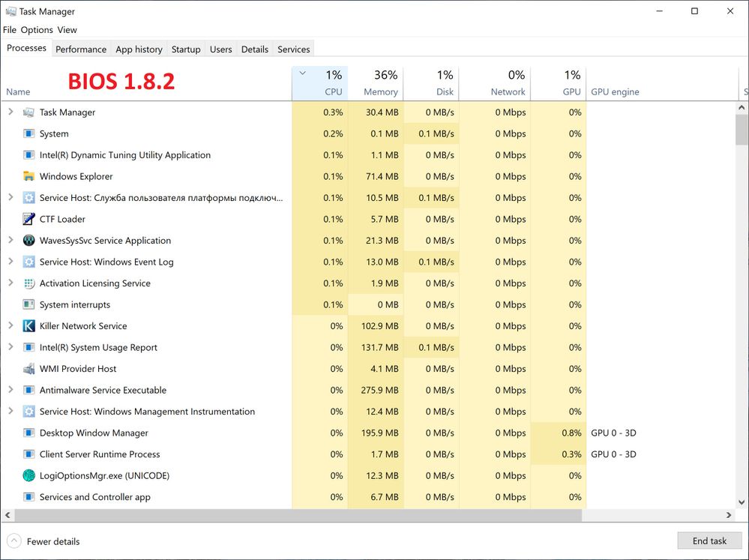This screenshot has height=560, width=749.
Task: Click the Client Server Runtime Process icon
Action: pos(28,454)
